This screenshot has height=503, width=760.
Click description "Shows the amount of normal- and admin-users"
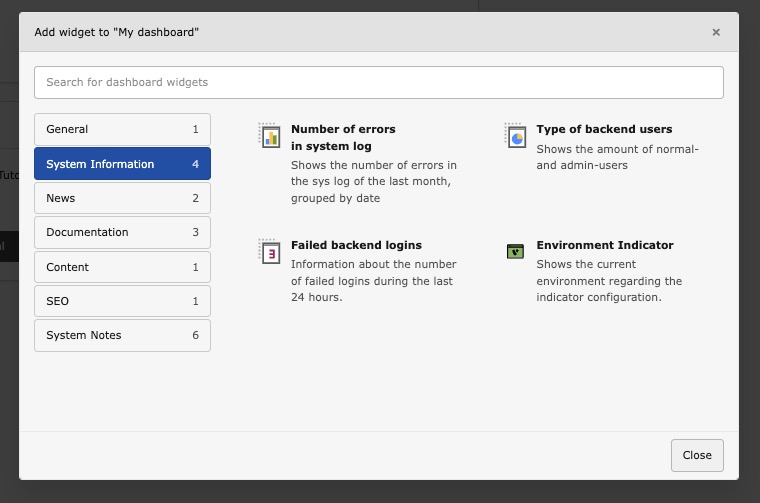618,157
